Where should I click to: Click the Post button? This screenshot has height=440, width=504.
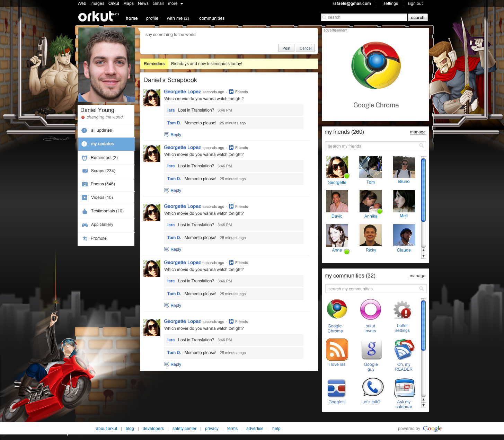[286, 48]
